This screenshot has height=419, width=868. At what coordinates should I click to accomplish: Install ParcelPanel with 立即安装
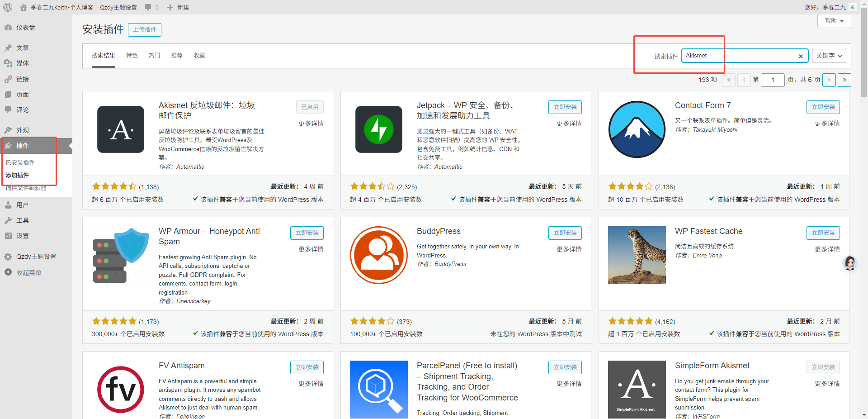[565, 367]
